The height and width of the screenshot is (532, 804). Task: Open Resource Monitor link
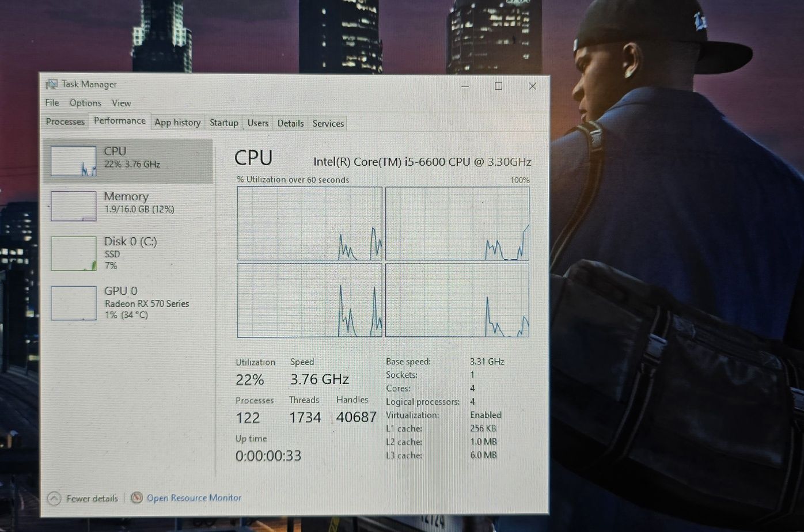click(194, 497)
